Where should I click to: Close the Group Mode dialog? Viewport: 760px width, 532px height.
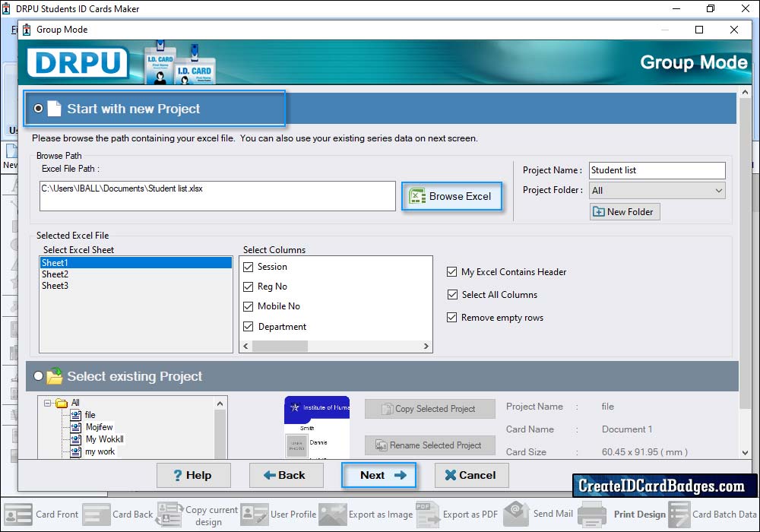pos(734,30)
